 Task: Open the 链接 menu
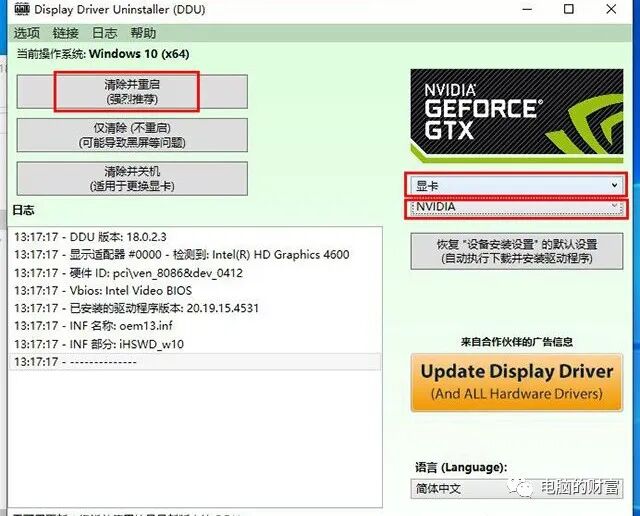click(x=65, y=33)
